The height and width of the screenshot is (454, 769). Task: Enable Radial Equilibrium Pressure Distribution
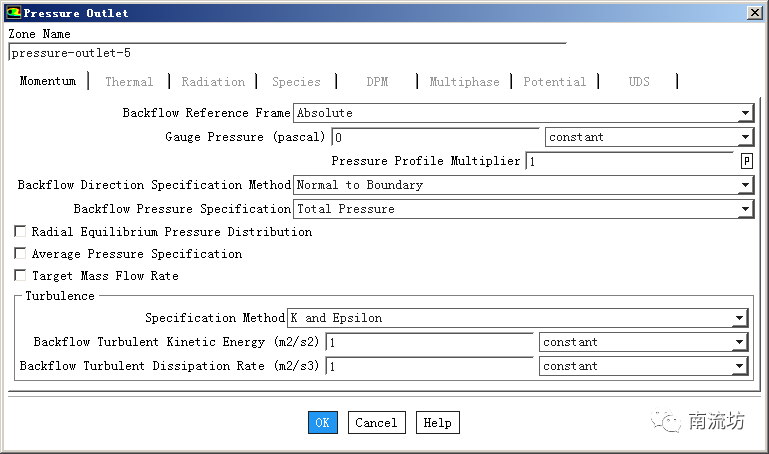point(20,232)
